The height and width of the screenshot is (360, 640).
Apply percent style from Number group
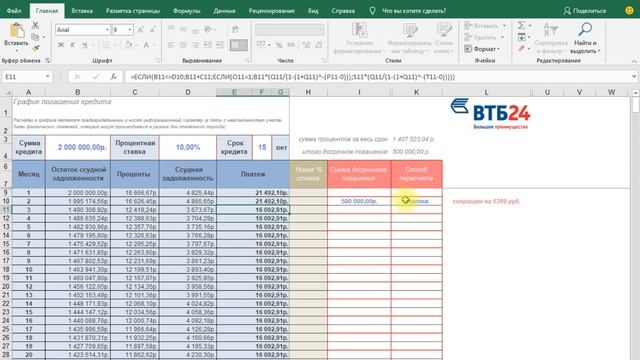[x=279, y=45]
